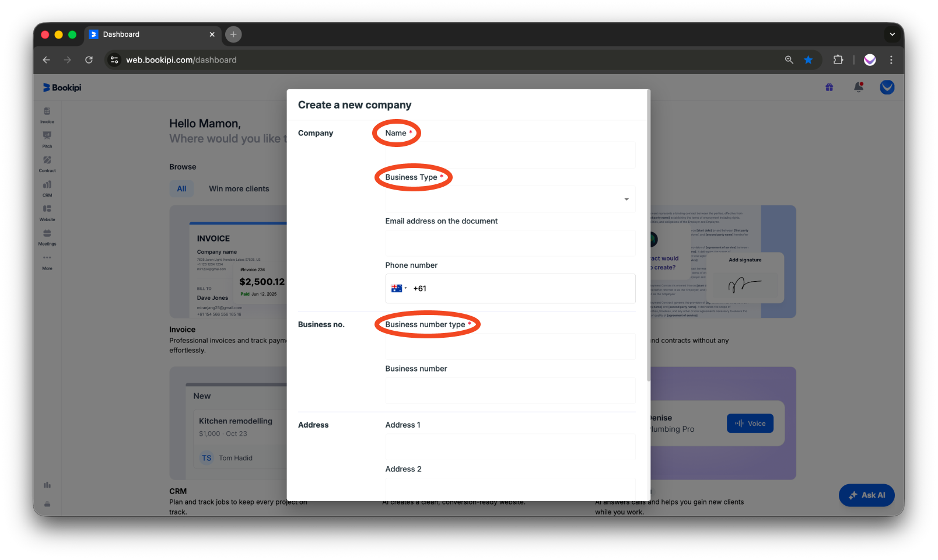Switch to the Win more clients tab

(x=239, y=188)
